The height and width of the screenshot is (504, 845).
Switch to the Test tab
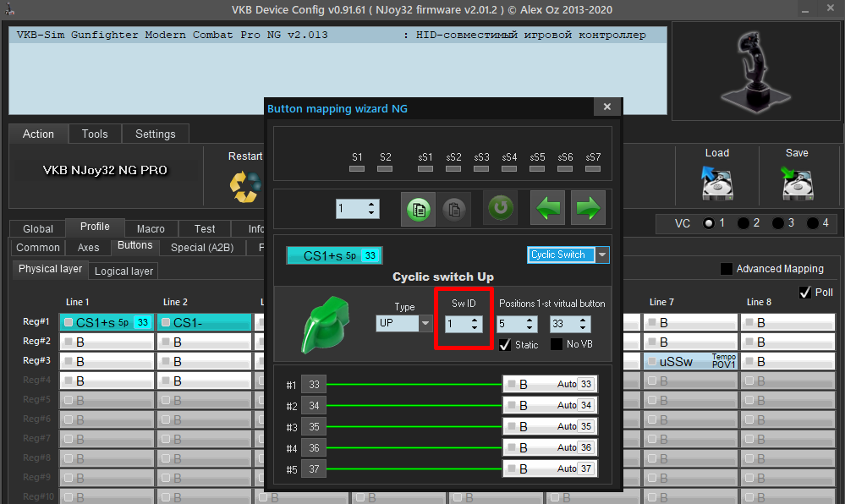[205, 228]
